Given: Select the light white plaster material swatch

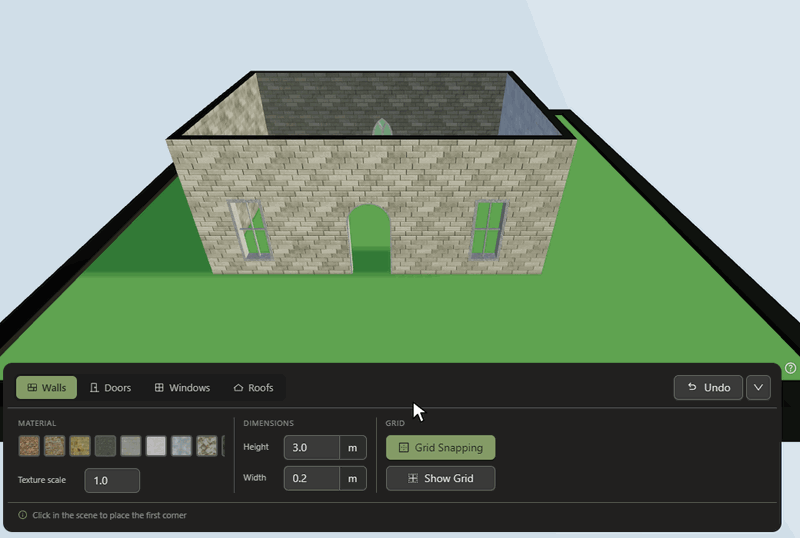Looking at the screenshot, I should pyautogui.click(x=156, y=446).
